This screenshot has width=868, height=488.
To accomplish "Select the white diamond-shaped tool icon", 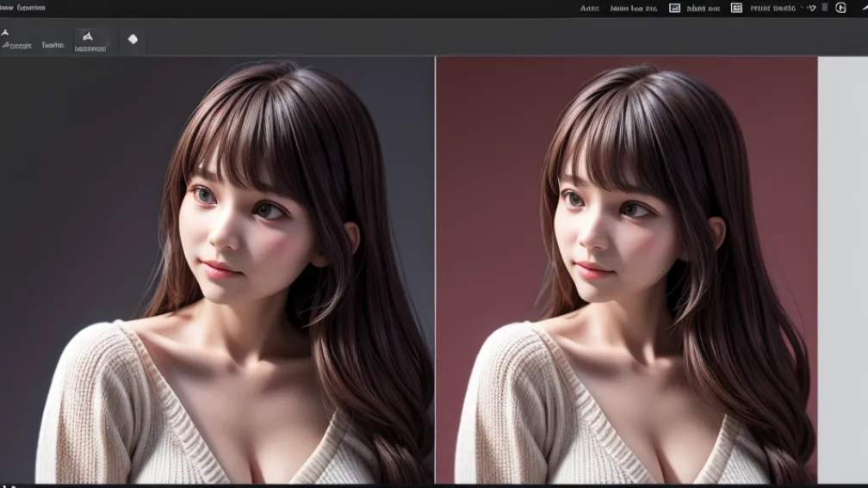I will (133, 39).
